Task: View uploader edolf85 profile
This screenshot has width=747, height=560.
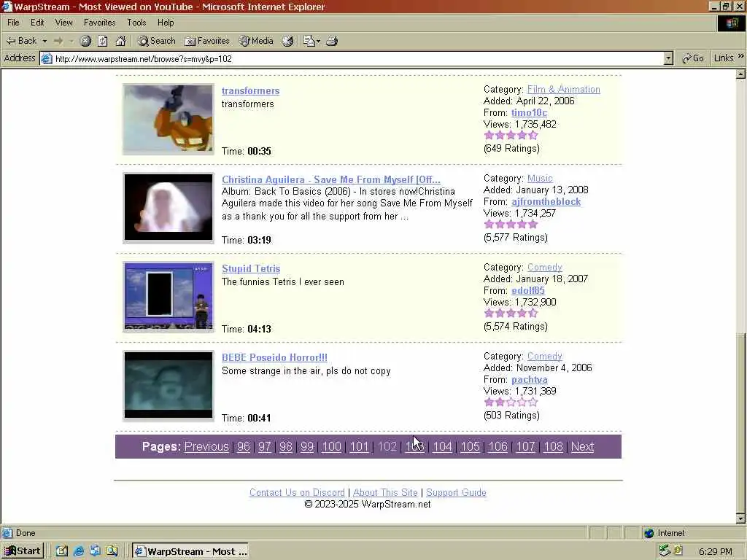Action: [528, 290]
